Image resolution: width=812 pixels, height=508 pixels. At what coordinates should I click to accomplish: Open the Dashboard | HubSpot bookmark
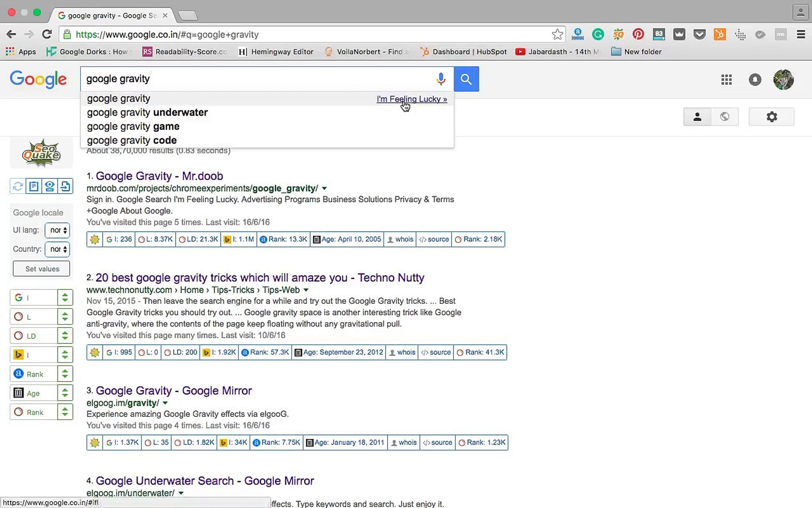tap(464, 52)
